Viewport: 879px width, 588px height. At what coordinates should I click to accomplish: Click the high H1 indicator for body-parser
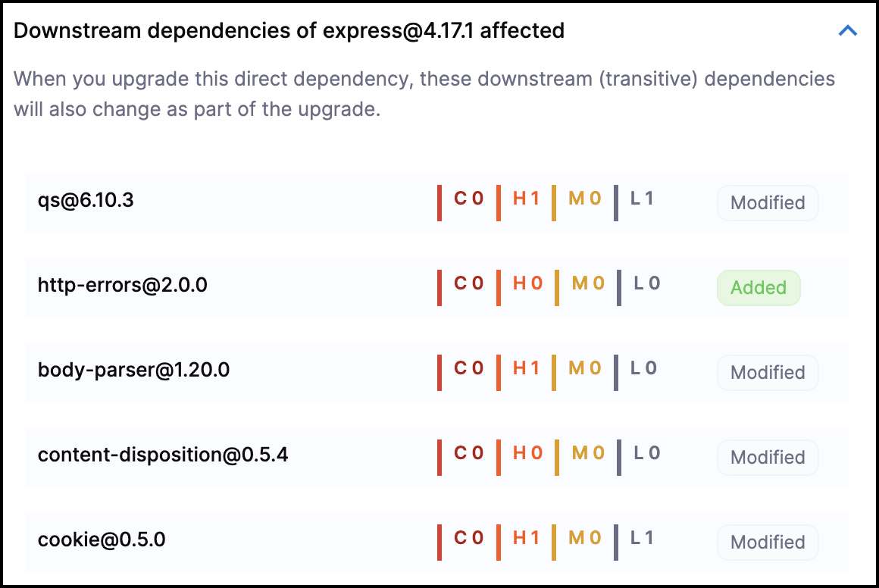(x=526, y=369)
